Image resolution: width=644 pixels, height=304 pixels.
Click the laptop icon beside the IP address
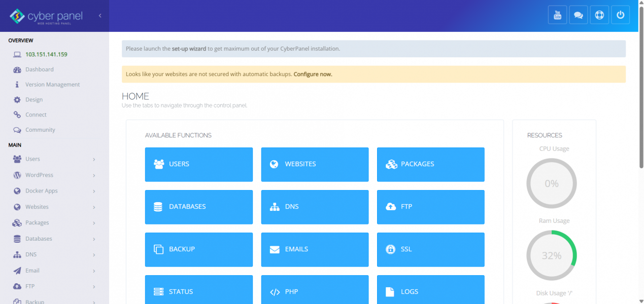pyautogui.click(x=17, y=54)
